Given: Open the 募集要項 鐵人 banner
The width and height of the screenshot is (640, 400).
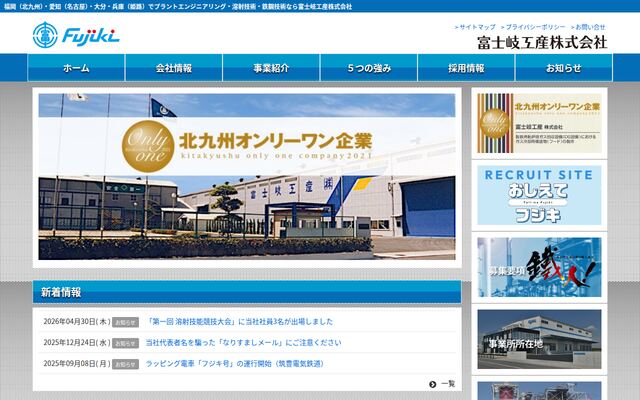Looking at the screenshot, I should [x=539, y=267].
